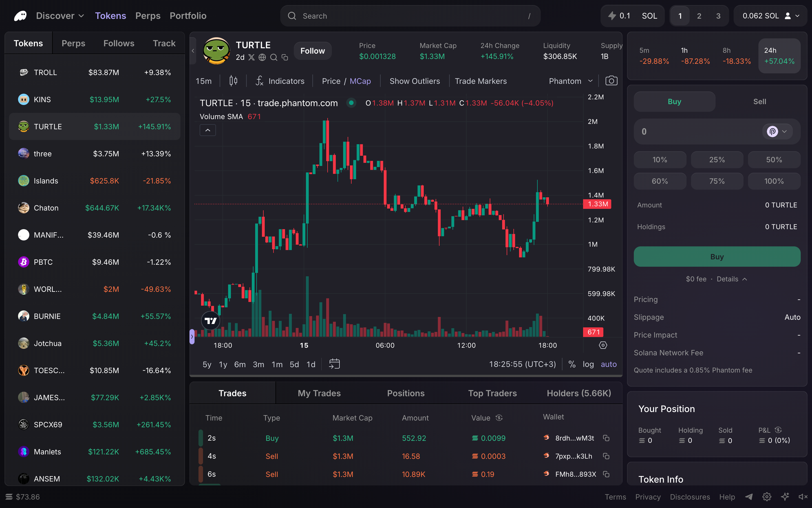Open TURTLE's X (Twitter) profile icon

click(251, 58)
